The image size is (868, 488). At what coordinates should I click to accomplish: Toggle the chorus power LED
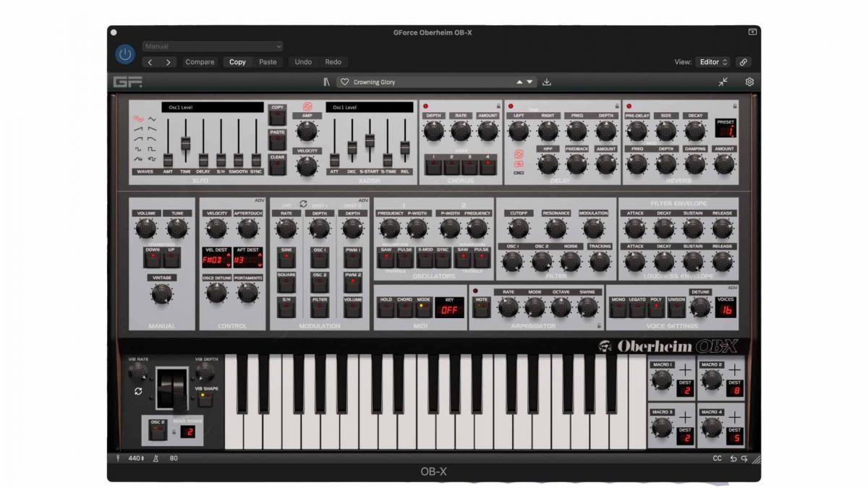tap(426, 106)
